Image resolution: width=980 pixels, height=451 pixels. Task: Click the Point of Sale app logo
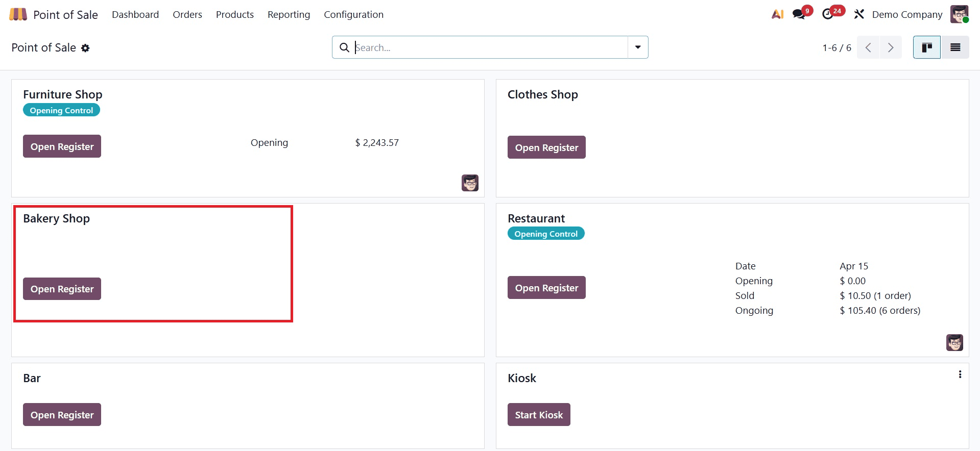click(x=18, y=14)
